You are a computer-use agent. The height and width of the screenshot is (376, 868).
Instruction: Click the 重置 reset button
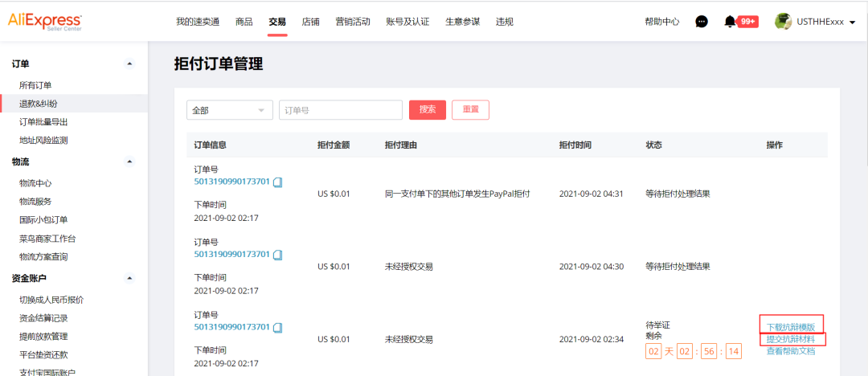(x=470, y=109)
